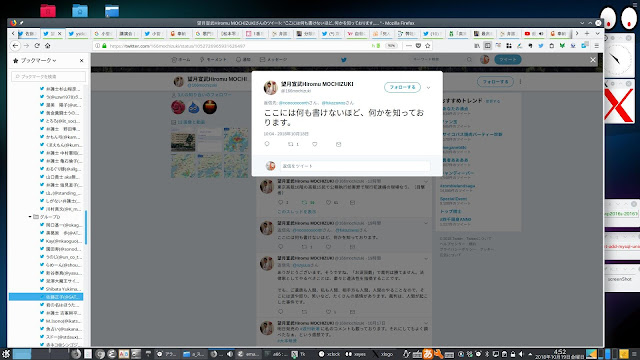This screenshot has width=640, height=360.
Task: Open the pink folder desktop icon
Action: (x=48, y=10)
